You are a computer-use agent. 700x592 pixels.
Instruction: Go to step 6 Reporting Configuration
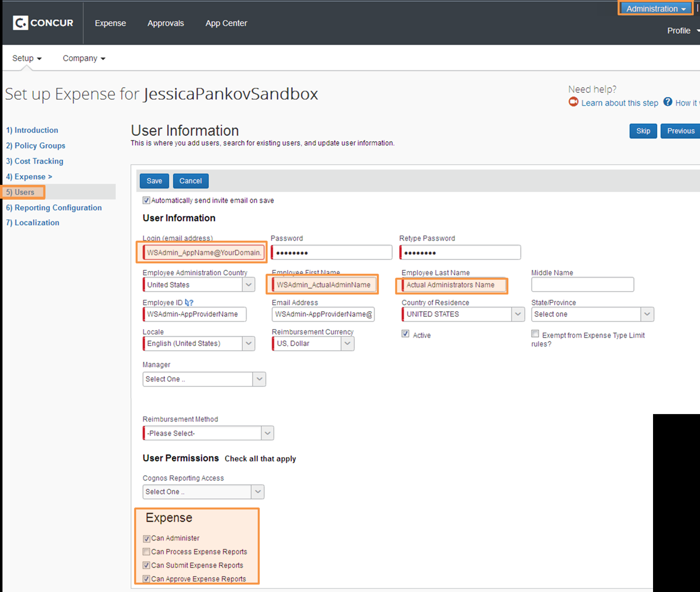54,208
